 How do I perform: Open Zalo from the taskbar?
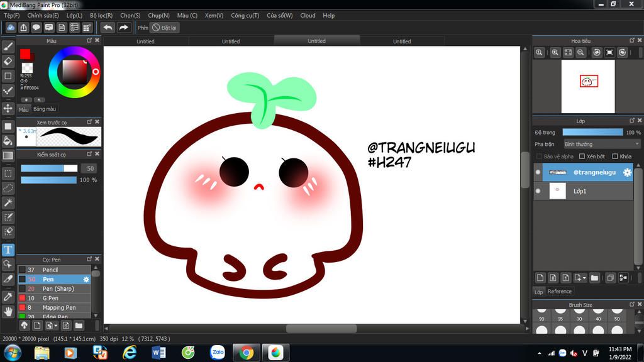[x=217, y=353]
